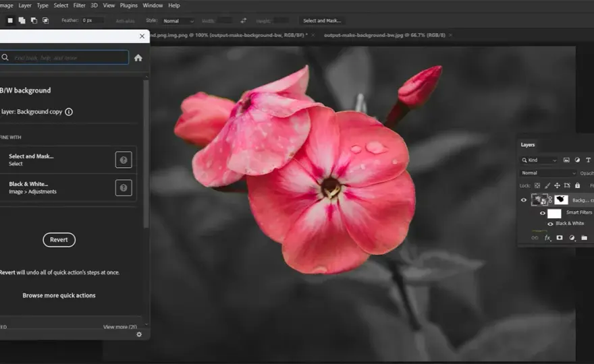
Task: Click the search magnifier in Discover panel
Action: pos(5,57)
